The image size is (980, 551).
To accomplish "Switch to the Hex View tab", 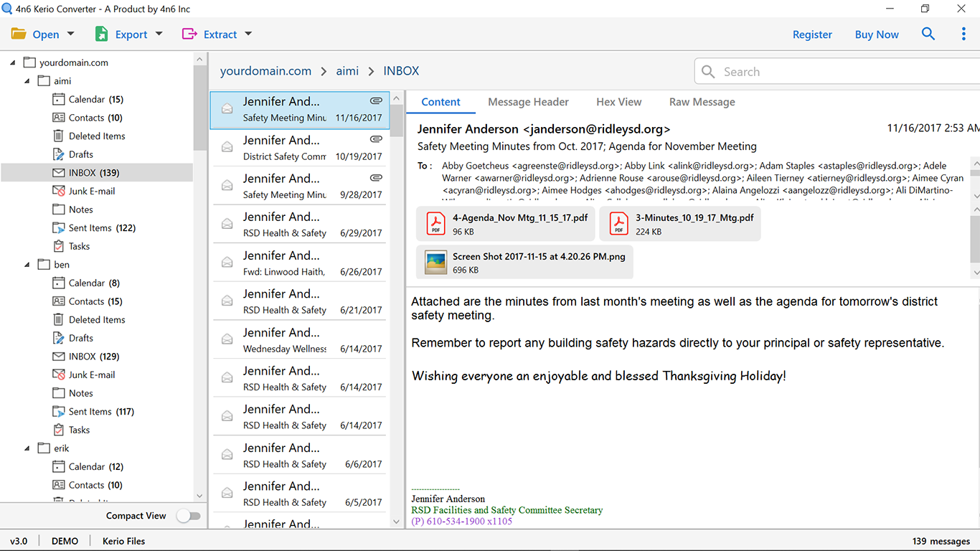I will [x=618, y=102].
